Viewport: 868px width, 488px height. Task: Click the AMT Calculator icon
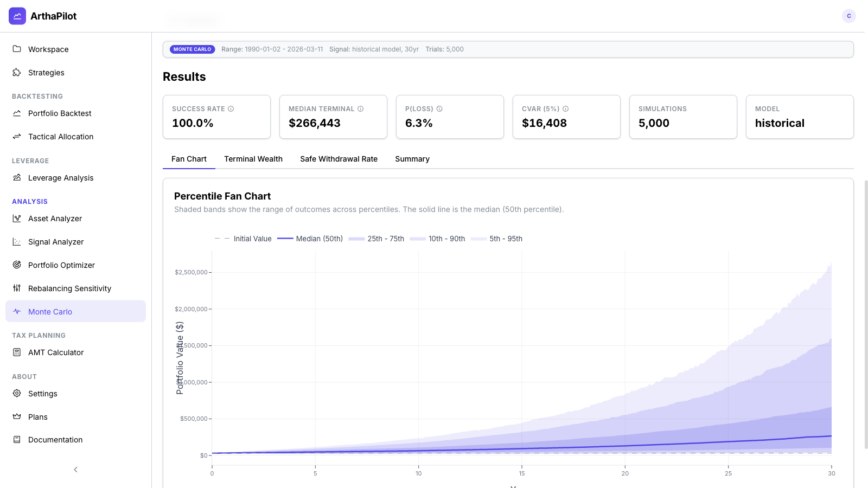[x=17, y=352]
